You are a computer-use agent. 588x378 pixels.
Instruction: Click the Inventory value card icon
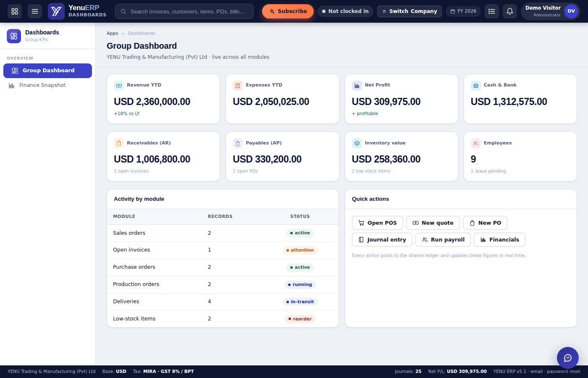point(357,143)
